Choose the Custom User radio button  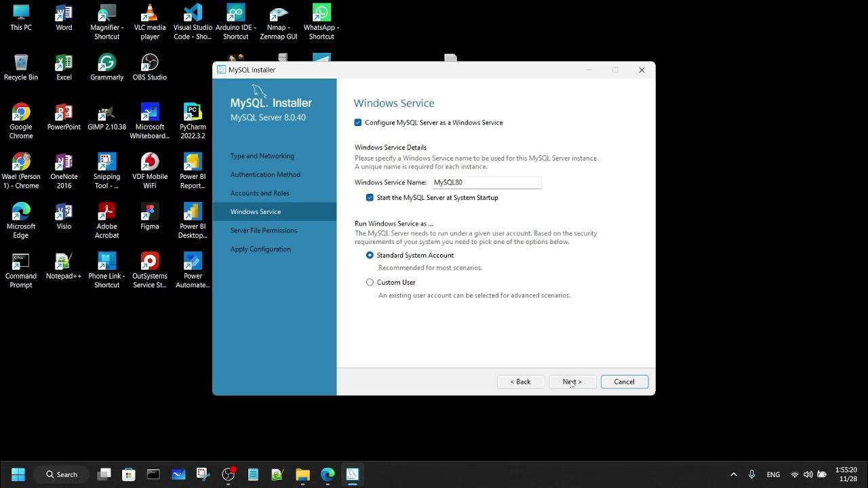370,283
